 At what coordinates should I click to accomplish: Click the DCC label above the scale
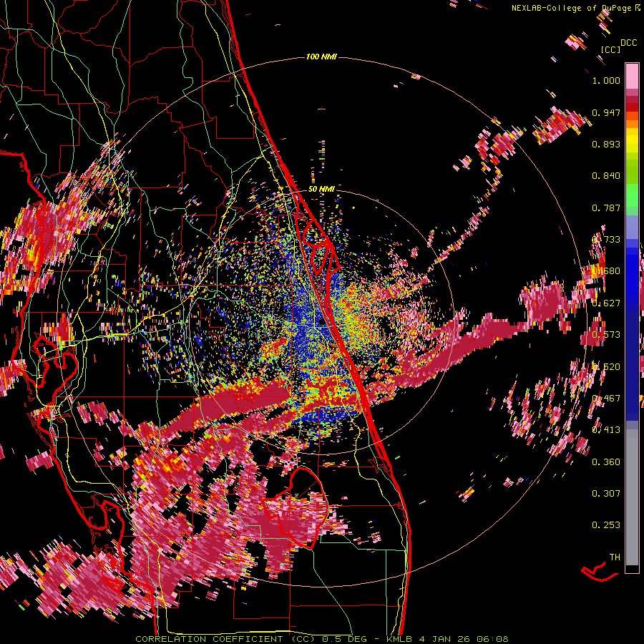click(628, 43)
